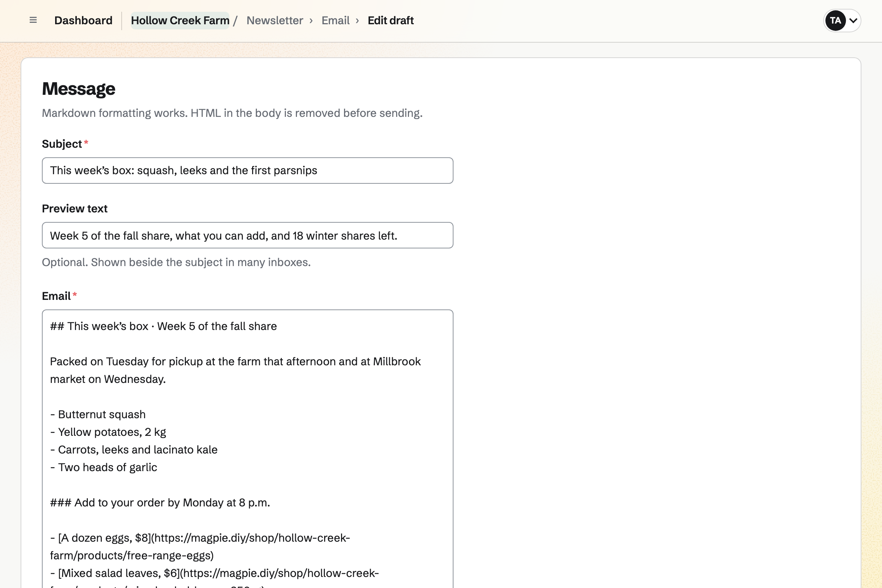Image resolution: width=882 pixels, height=588 pixels.
Task: Click the Subject field label
Action: coord(62,144)
